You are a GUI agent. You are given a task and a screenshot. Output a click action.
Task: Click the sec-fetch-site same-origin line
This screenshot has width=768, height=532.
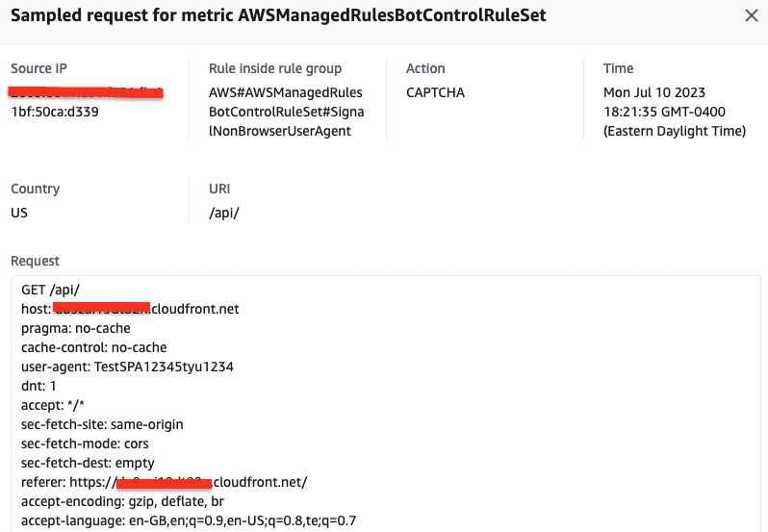[x=102, y=424]
